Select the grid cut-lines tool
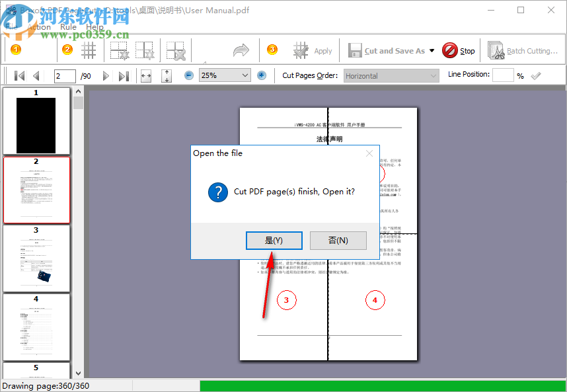567x392 pixels. click(x=89, y=50)
